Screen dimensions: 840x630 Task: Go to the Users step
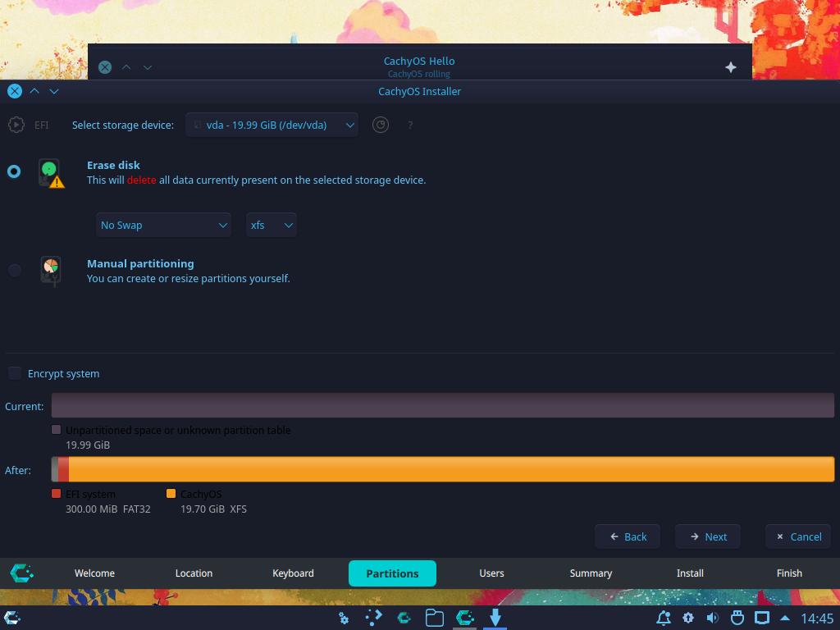click(492, 573)
